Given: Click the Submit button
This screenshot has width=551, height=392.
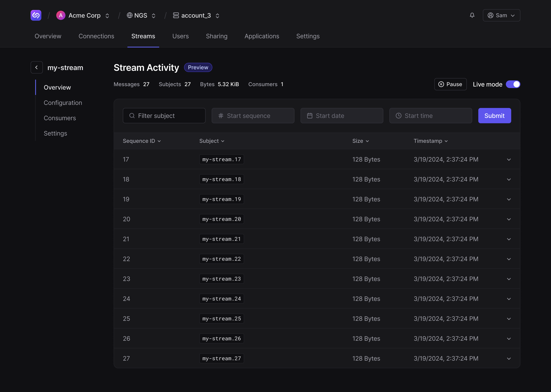Looking at the screenshot, I should click(x=495, y=116).
